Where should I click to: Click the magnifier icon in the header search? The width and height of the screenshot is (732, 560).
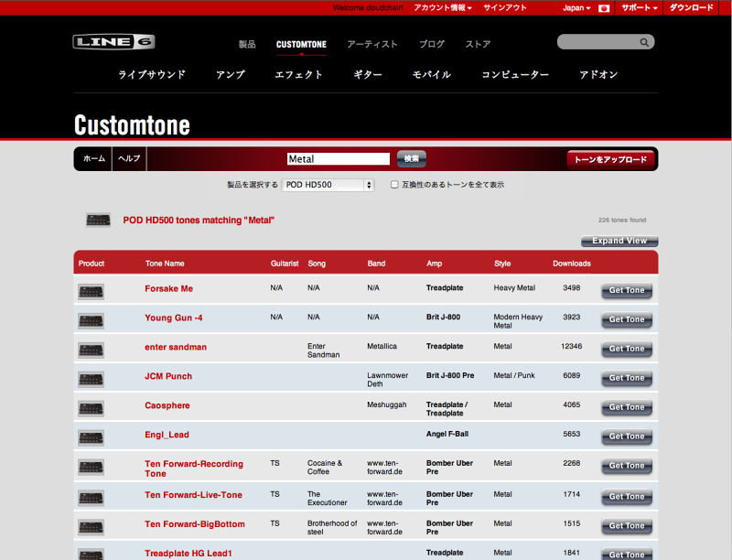pos(644,42)
